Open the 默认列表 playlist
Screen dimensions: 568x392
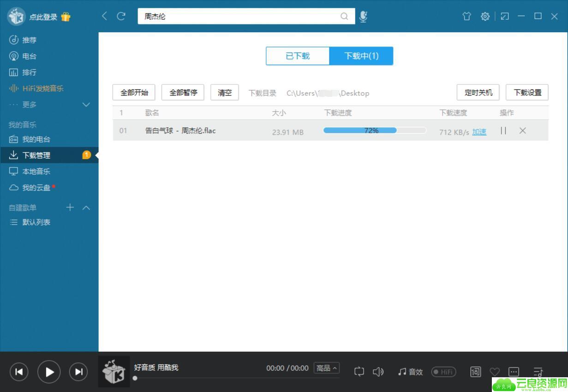[x=36, y=222]
